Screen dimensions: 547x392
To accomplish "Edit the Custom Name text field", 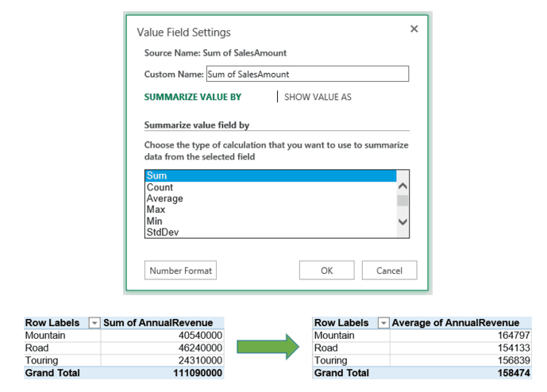I will click(307, 74).
